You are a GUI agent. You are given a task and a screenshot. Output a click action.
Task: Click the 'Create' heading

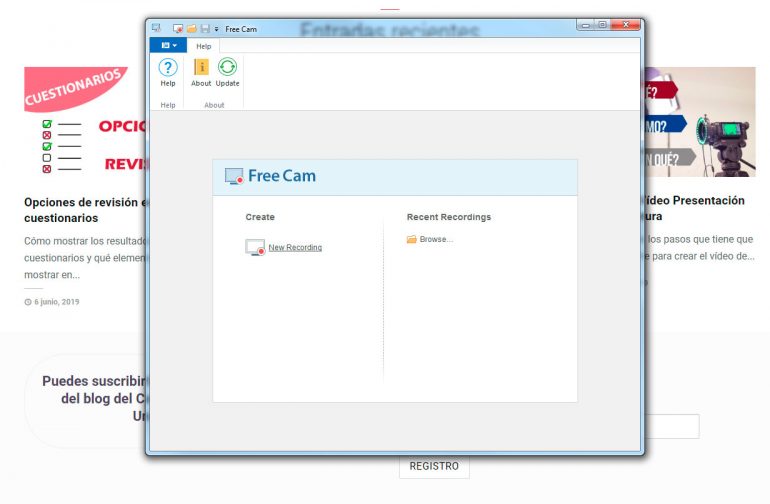tap(260, 217)
